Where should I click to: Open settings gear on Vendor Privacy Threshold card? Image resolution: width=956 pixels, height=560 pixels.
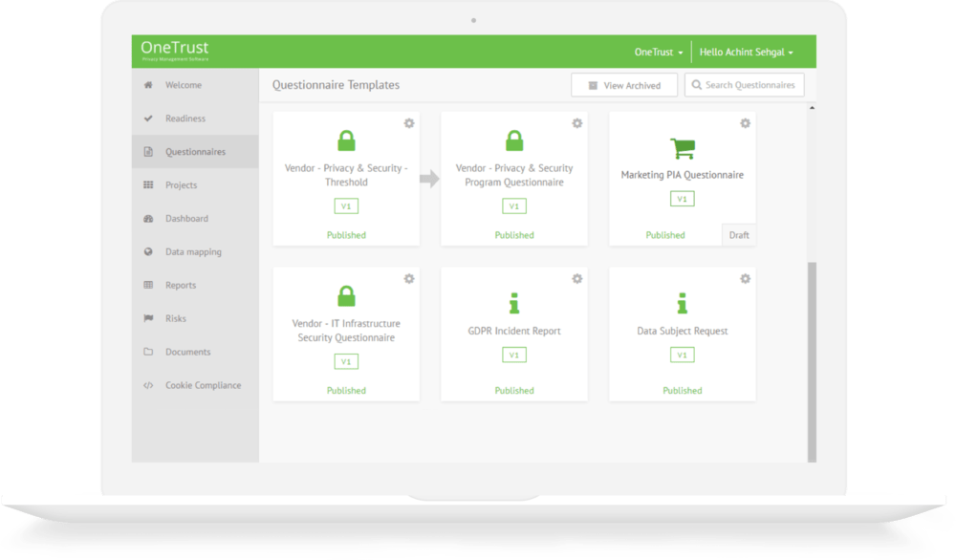[409, 123]
